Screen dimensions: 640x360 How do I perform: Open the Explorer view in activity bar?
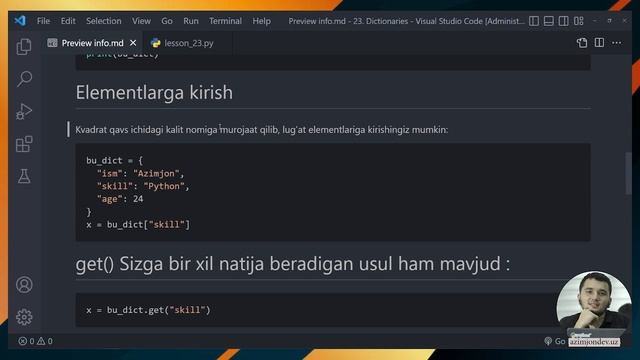click(x=24, y=47)
